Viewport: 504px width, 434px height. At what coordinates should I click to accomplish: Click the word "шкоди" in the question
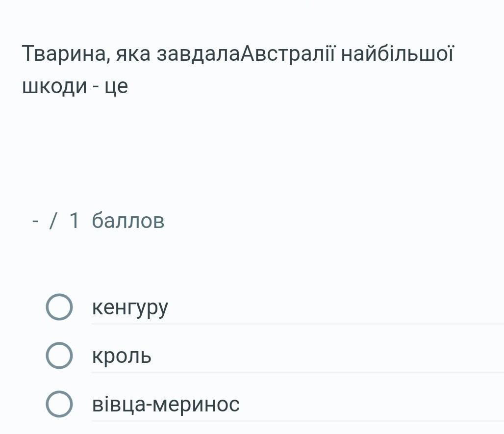(54, 86)
